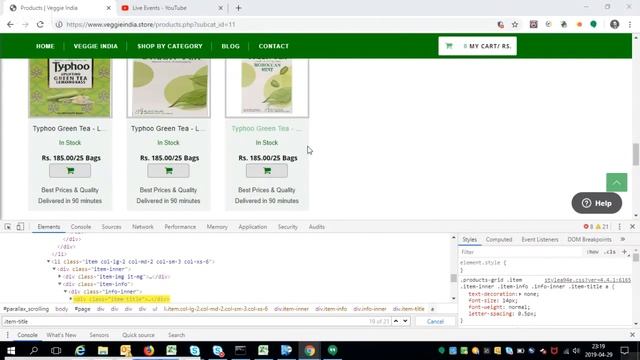Activate the DevTools inspect element picker

(x=8, y=227)
